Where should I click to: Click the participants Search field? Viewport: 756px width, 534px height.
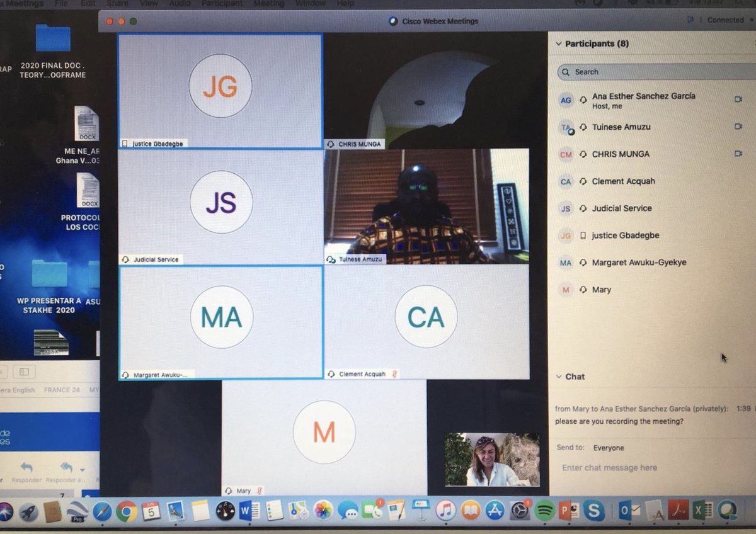click(x=655, y=72)
